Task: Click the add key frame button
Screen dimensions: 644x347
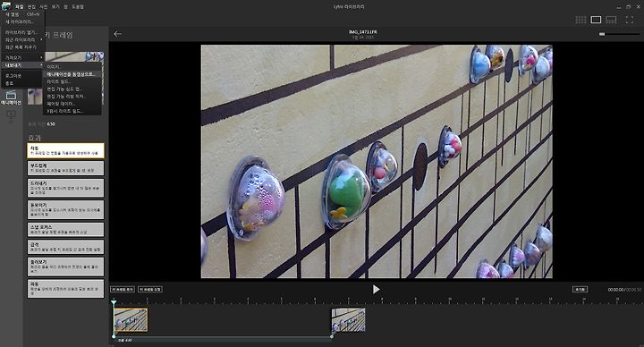Action: pyautogui.click(x=123, y=290)
